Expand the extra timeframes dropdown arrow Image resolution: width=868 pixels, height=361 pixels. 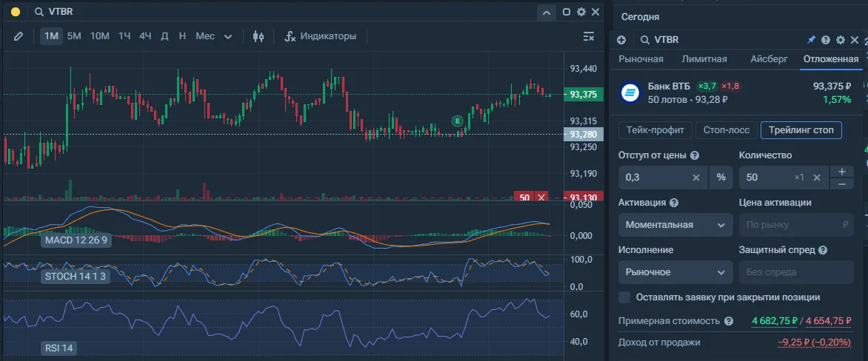coord(228,37)
